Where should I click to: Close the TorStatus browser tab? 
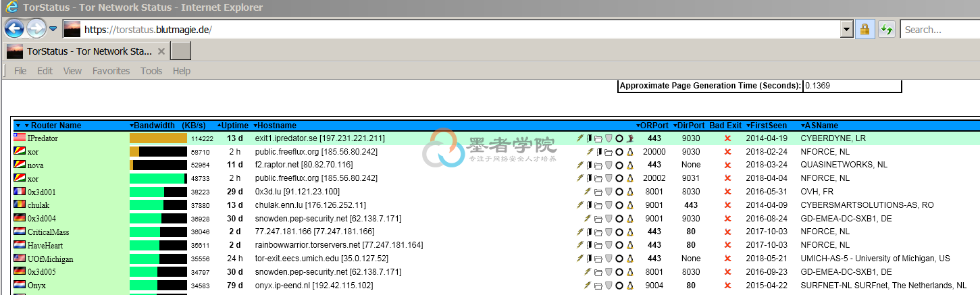click(161, 51)
